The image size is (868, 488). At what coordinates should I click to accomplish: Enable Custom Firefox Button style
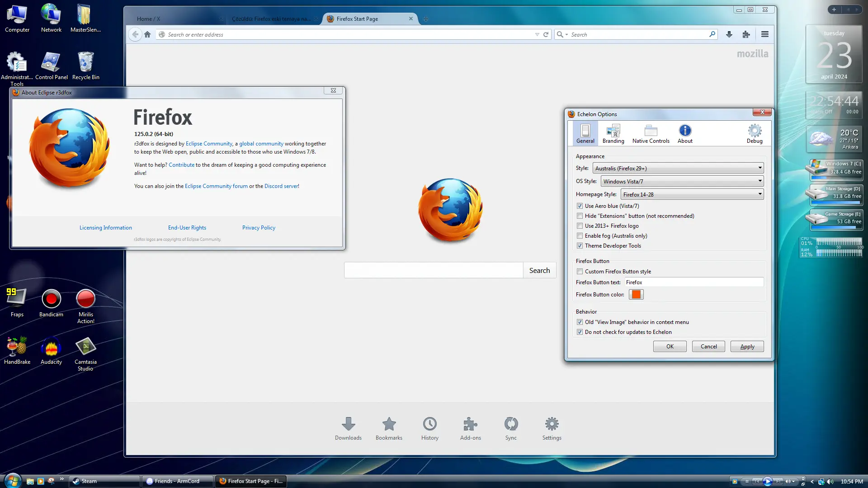click(580, 272)
